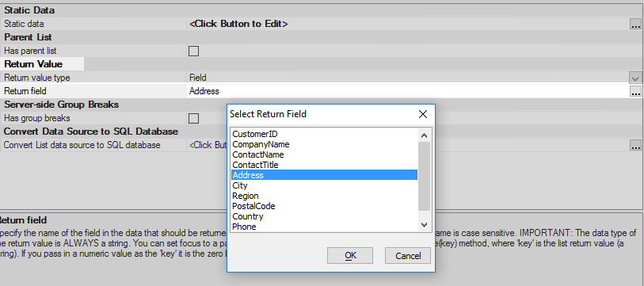This screenshot has width=644, height=286.
Task: Click the Return value type label
Action: [x=37, y=78]
